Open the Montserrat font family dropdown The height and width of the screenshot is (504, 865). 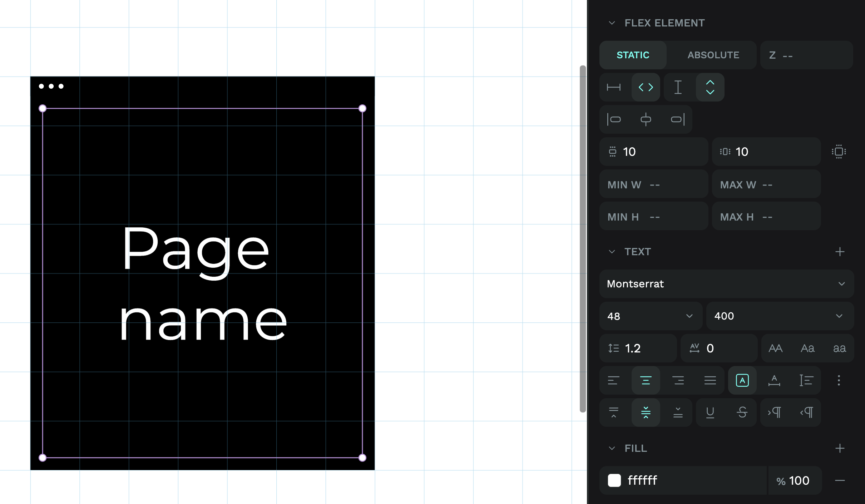[726, 284]
